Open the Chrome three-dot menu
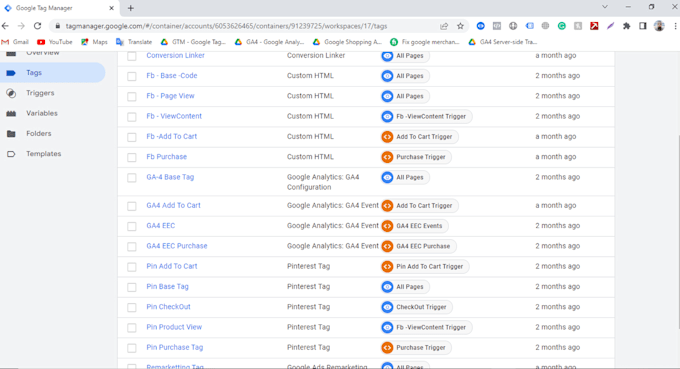The height and width of the screenshot is (369, 680). tap(675, 26)
